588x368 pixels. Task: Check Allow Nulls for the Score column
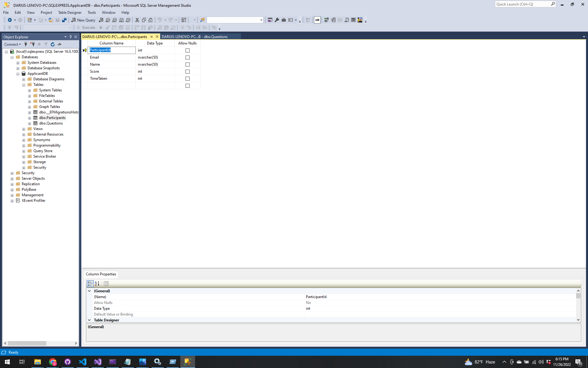tap(187, 71)
